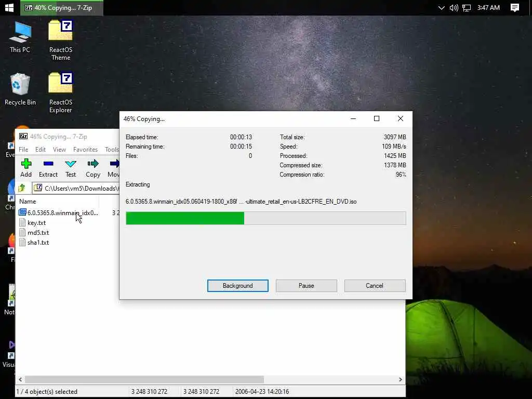Click the md5.txt file icon
The height and width of the screenshot is (399, 532).
(x=22, y=232)
